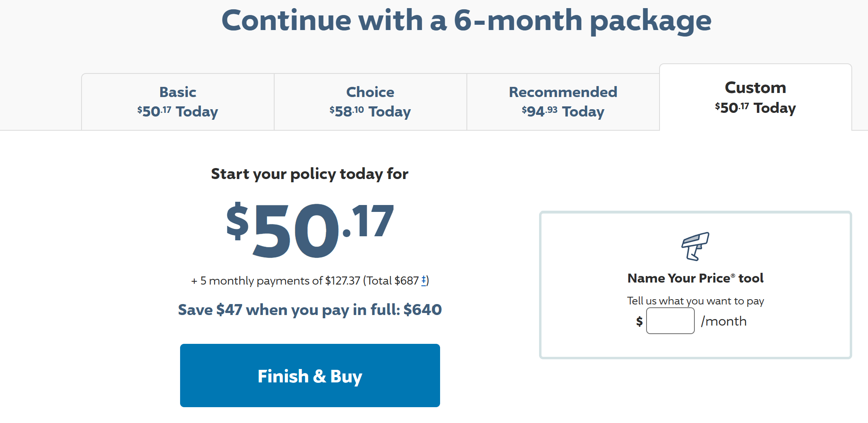868x423 pixels.
Task: Click the $58.10 Today price under Choice
Action: pyautogui.click(x=370, y=111)
